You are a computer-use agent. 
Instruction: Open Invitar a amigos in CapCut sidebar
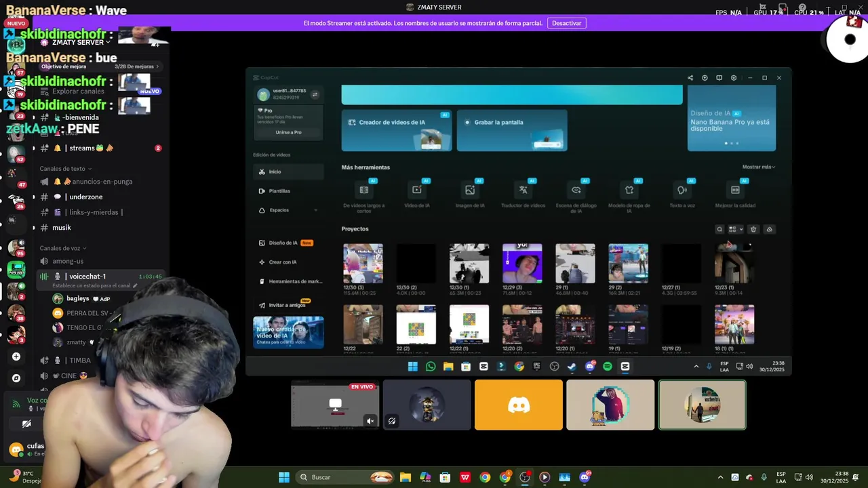click(x=288, y=304)
